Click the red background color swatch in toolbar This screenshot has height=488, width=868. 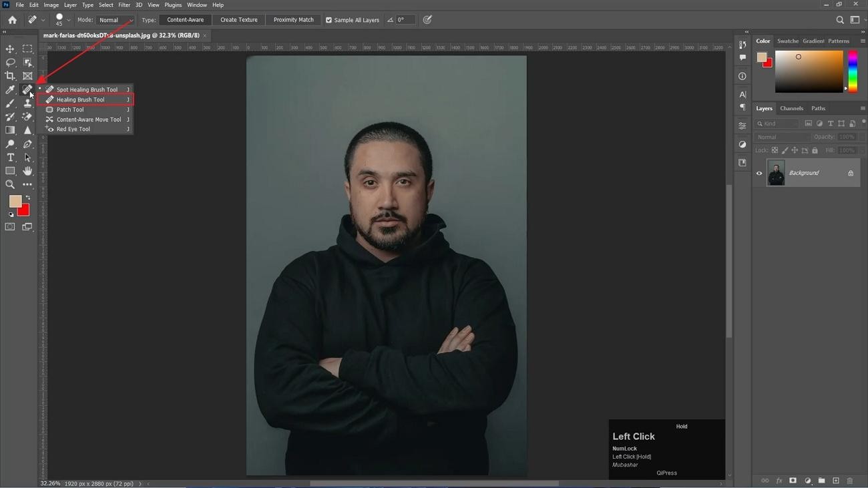click(x=25, y=211)
